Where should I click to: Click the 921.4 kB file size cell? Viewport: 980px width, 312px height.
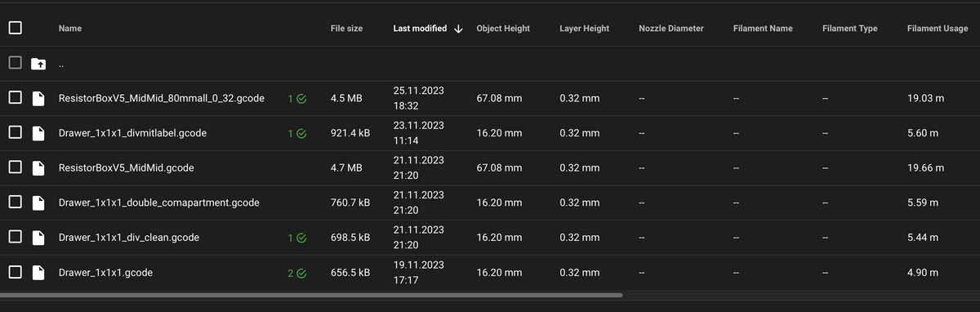350,132
